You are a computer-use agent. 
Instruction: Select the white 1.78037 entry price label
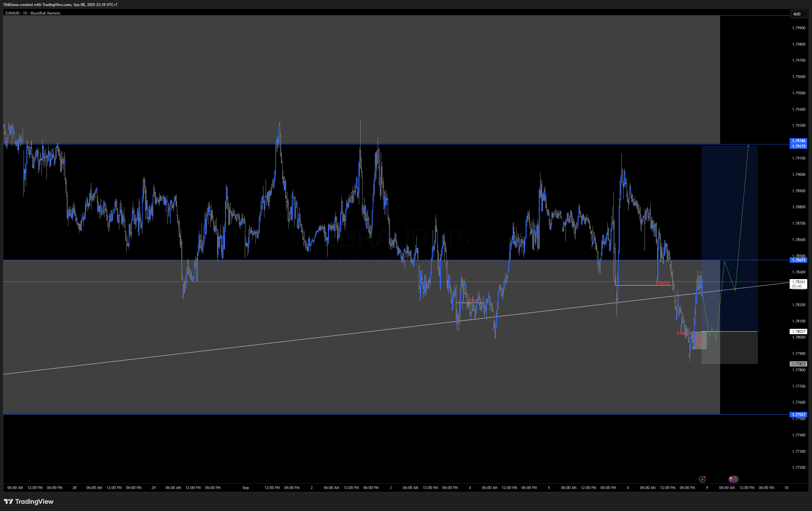pos(798,332)
